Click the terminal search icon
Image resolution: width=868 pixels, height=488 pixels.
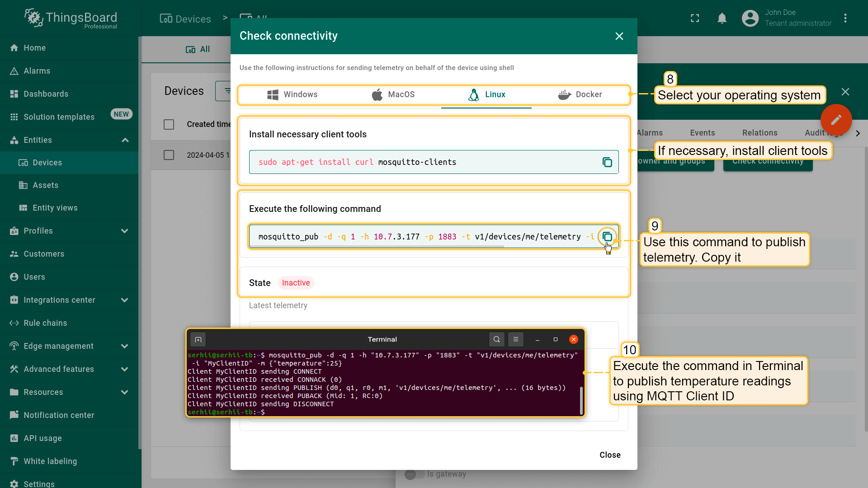point(496,339)
